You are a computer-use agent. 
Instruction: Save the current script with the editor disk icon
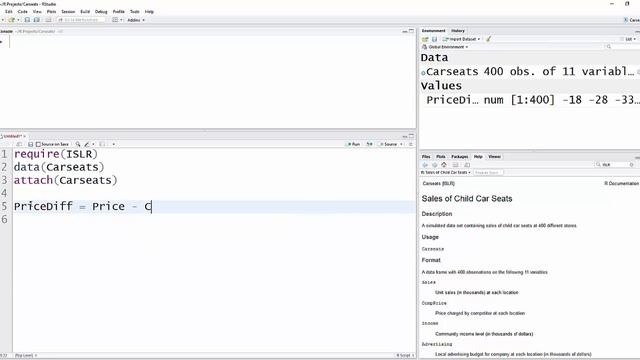(x=30, y=144)
